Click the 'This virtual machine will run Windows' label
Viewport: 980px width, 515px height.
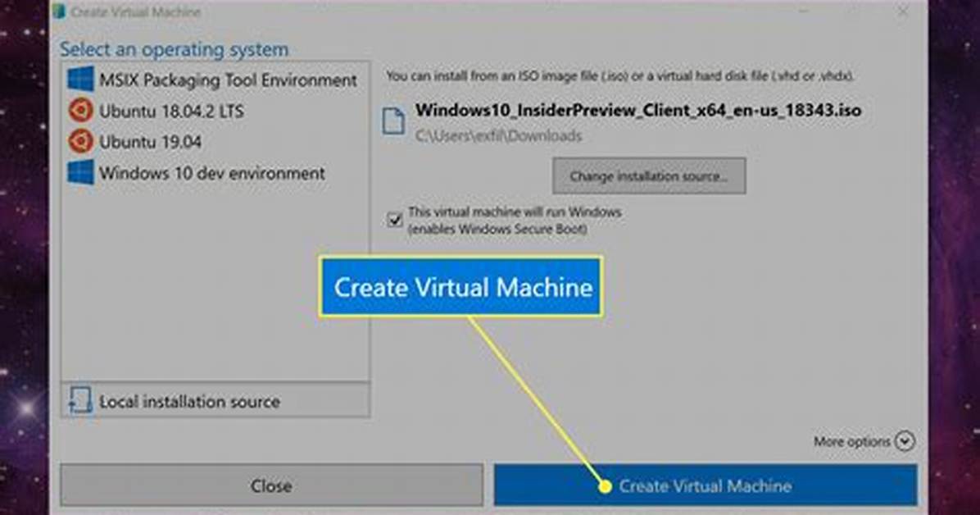coord(515,221)
